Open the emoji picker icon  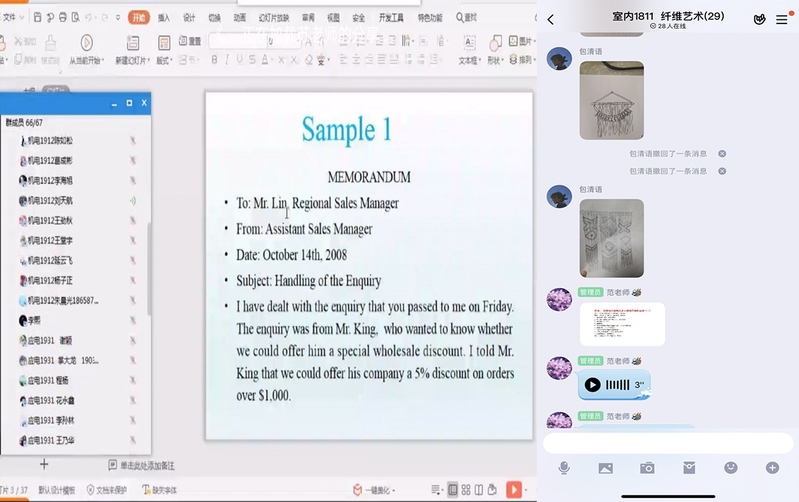[x=730, y=468]
